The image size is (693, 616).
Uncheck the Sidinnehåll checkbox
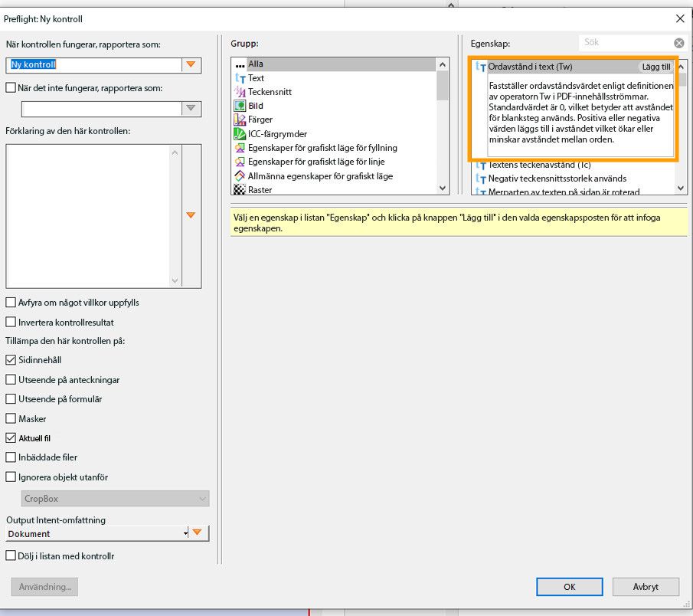click(11, 360)
